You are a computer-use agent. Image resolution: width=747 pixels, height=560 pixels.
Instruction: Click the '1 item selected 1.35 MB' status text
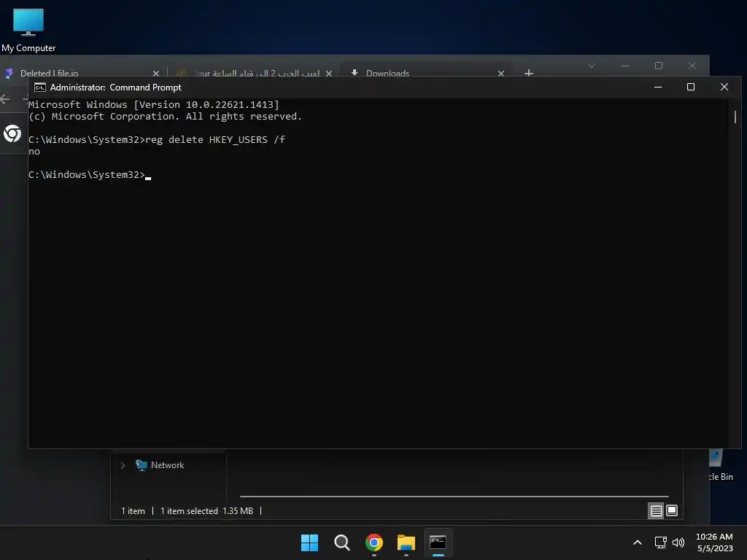(206, 511)
